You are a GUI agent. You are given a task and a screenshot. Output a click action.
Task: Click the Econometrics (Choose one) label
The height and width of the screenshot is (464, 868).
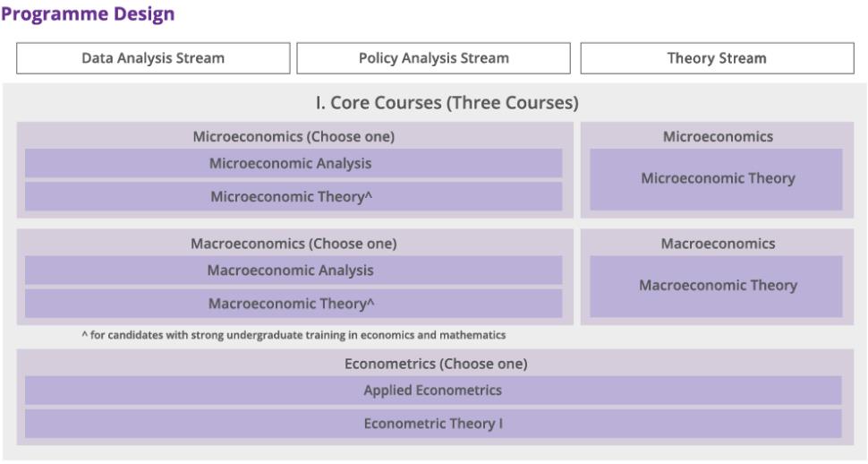pyautogui.click(x=436, y=364)
